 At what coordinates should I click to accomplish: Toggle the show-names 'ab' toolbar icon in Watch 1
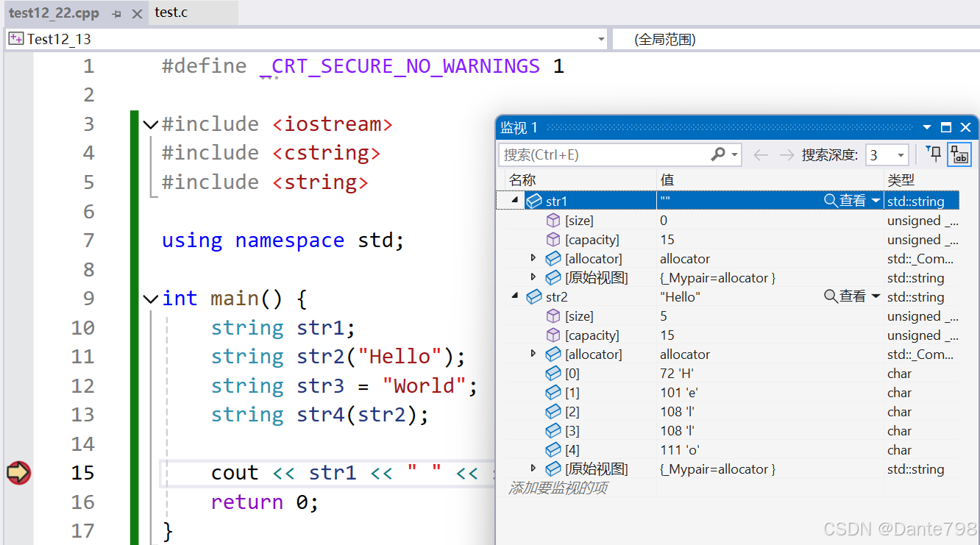pyautogui.click(x=959, y=154)
